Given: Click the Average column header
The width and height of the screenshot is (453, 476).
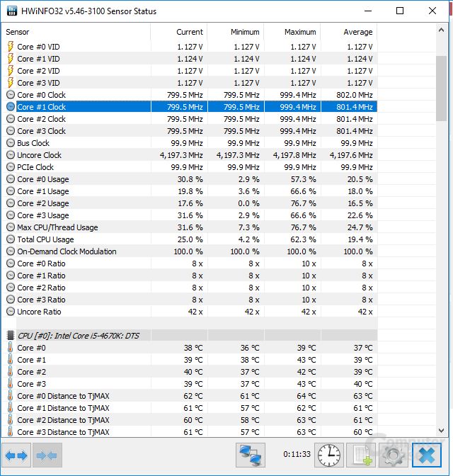Looking at the screenshot, I should coord(349,32).
